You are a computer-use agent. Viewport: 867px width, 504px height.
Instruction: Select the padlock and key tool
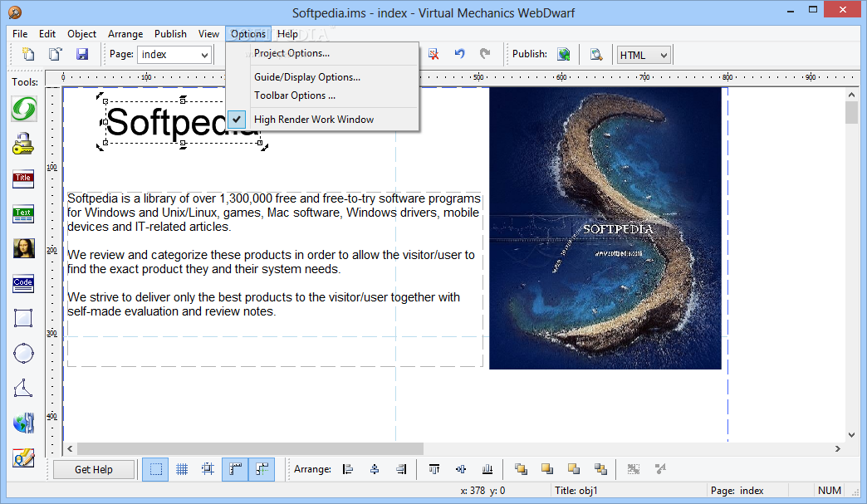click(x=23, y=144)
